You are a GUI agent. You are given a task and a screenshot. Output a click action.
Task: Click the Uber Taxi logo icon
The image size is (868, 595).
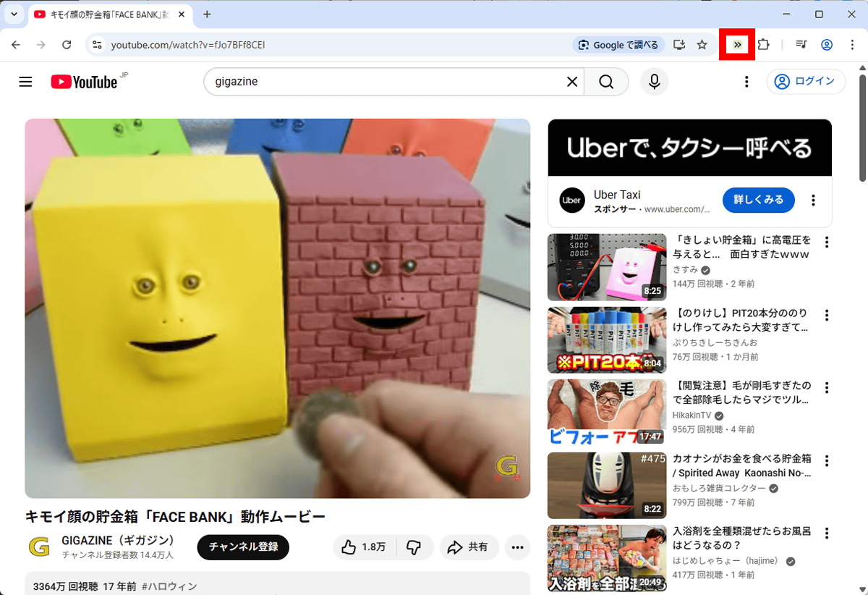pos(571,200)
